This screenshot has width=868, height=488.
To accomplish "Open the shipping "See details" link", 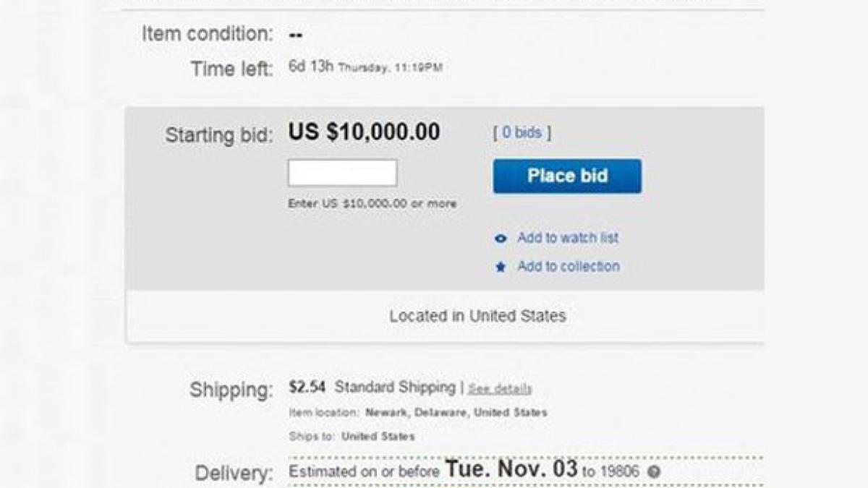I will tap(500, 389).
